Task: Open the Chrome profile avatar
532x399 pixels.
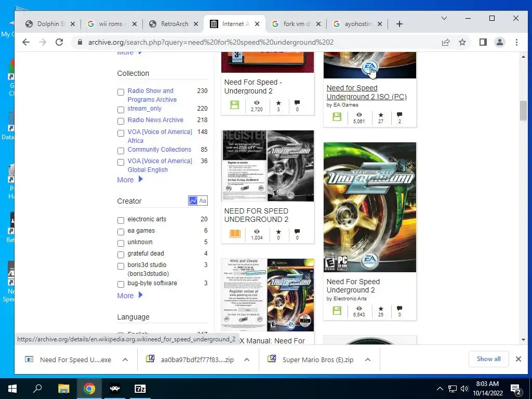Action: tap(499, 42)
